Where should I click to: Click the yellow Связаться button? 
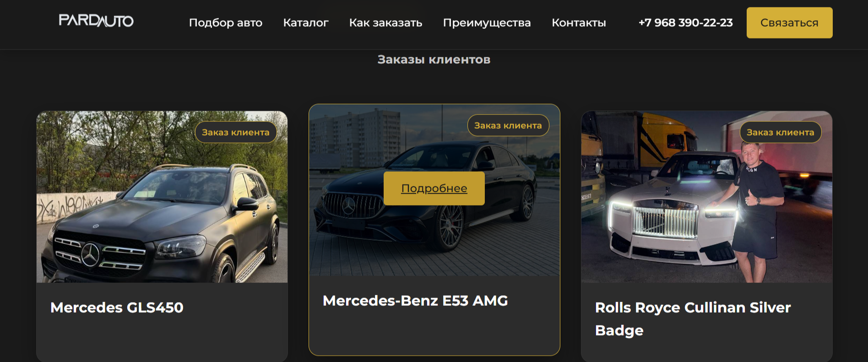click(789, 22)
